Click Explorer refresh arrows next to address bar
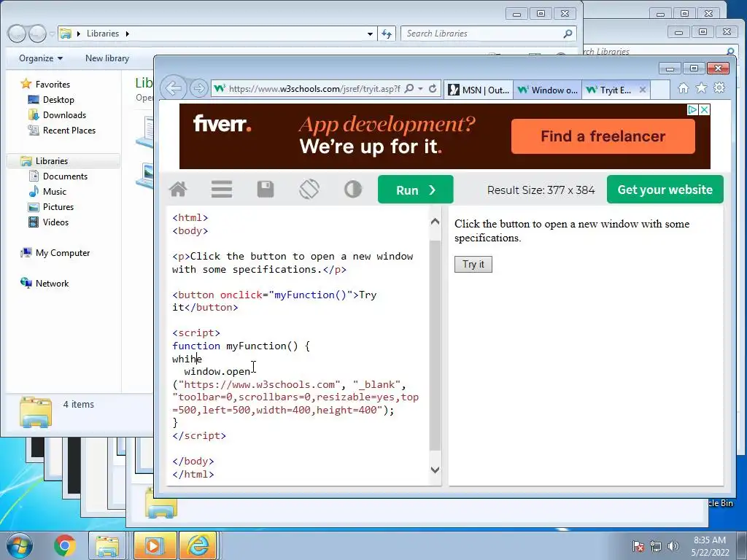This screenshot has width=747, height=560. pyautogui.click(x=387, y=34)
